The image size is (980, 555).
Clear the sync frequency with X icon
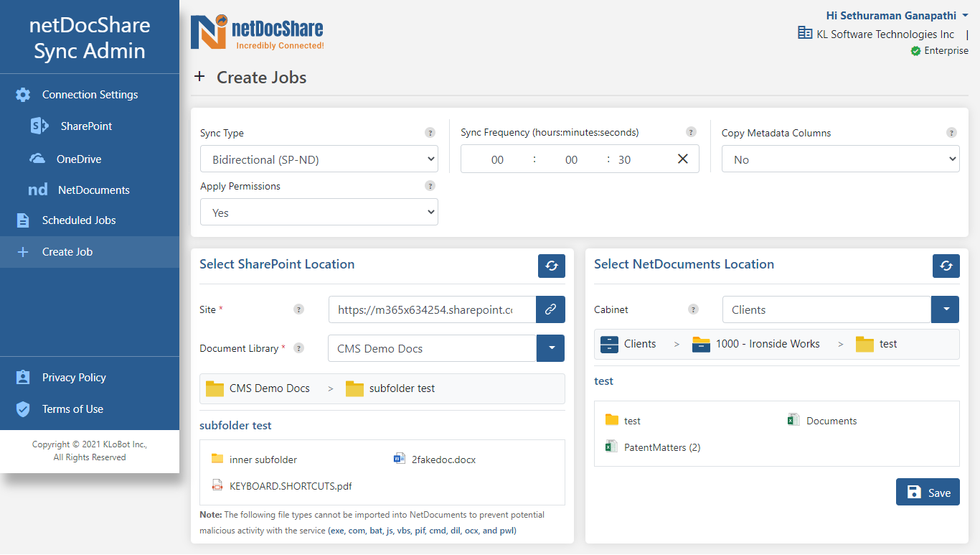[x=683, y=159]
